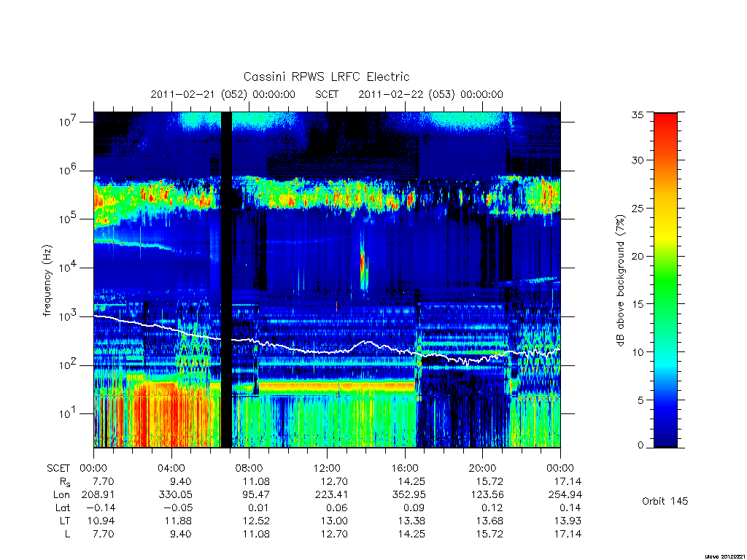
Task: Click the '0' color bar label
Action: tap(640, 446)
